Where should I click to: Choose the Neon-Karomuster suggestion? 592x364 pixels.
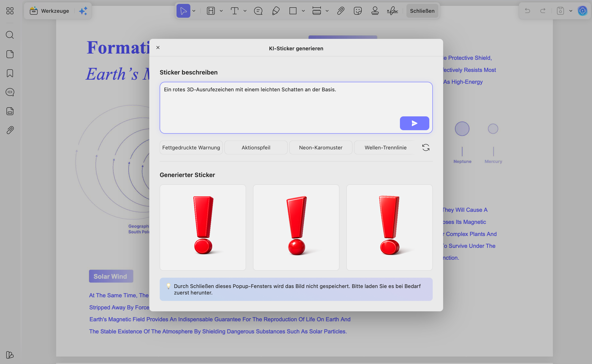(321, 147)
